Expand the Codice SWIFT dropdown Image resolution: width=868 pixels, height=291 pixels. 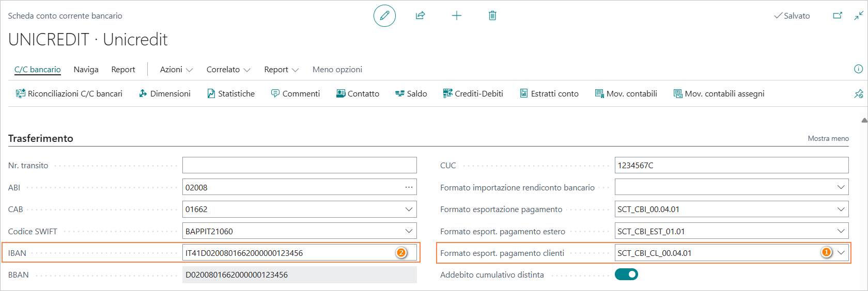[409, 231]
